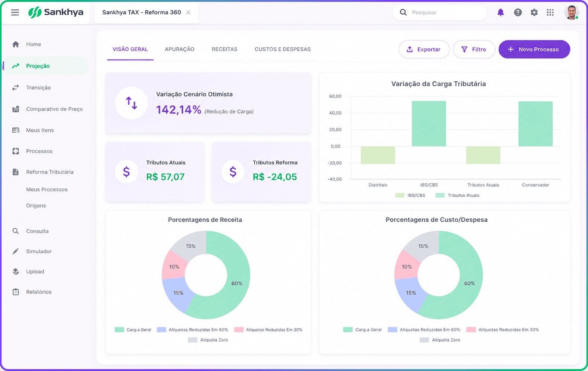The image size is (588, 371).
Task: Toggle the IBS/CBS legend in bar chart
Action: [x=410, y=195]
